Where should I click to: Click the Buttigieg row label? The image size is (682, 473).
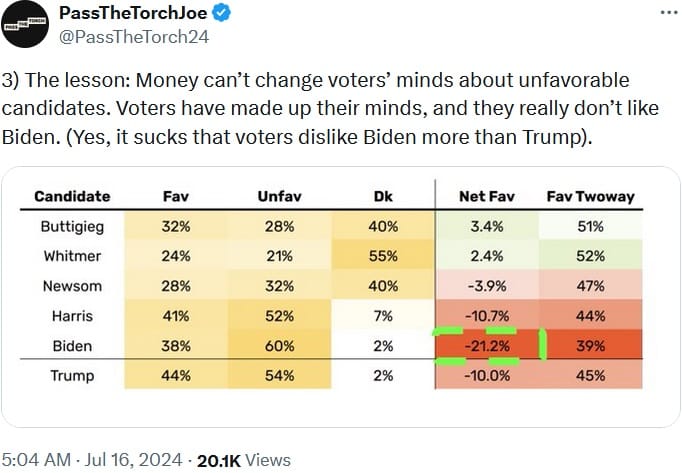pyautogui.click(x=73, y=226)
